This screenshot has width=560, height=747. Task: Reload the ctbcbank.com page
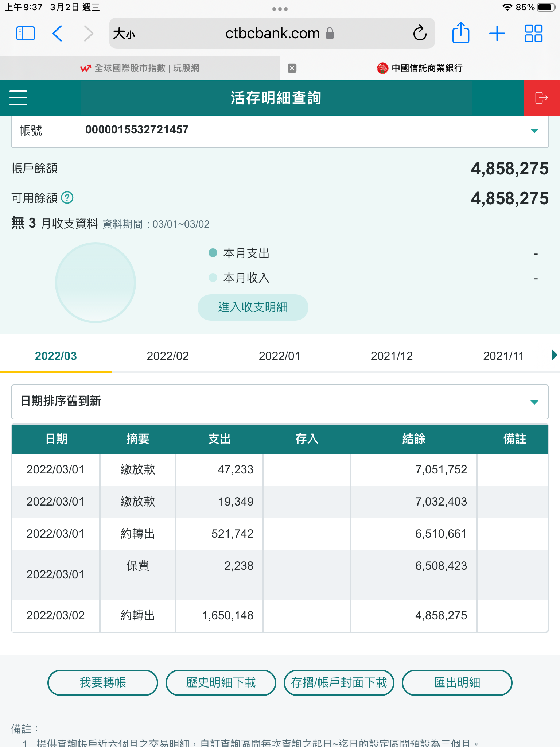420,34
